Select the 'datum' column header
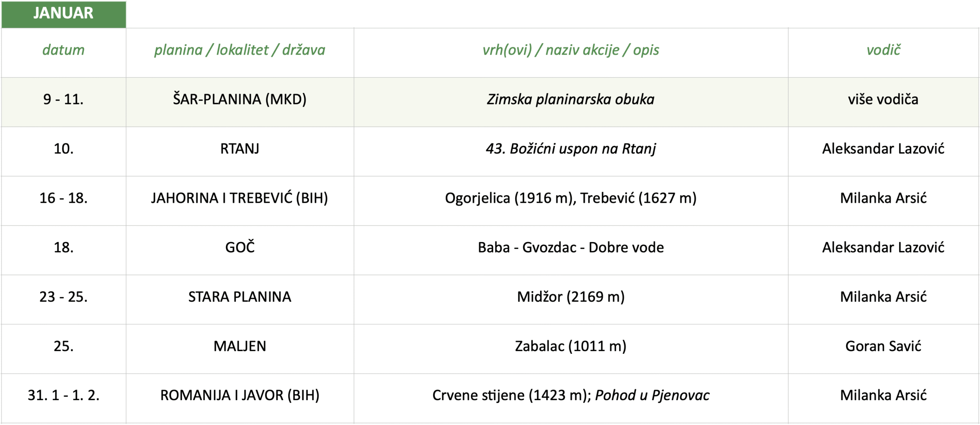Viewport: 980px width, 425px height. 64,50
